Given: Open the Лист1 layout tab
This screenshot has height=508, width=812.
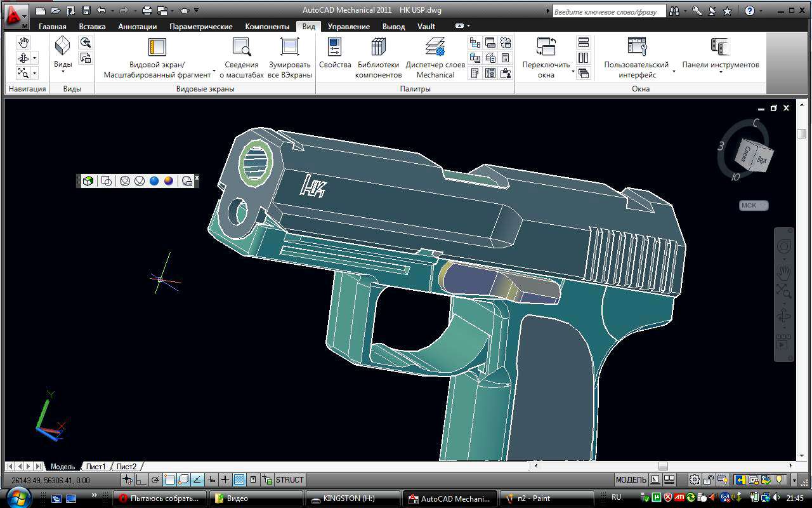Looking at the screenshot, I should click(x=96, y=466).
